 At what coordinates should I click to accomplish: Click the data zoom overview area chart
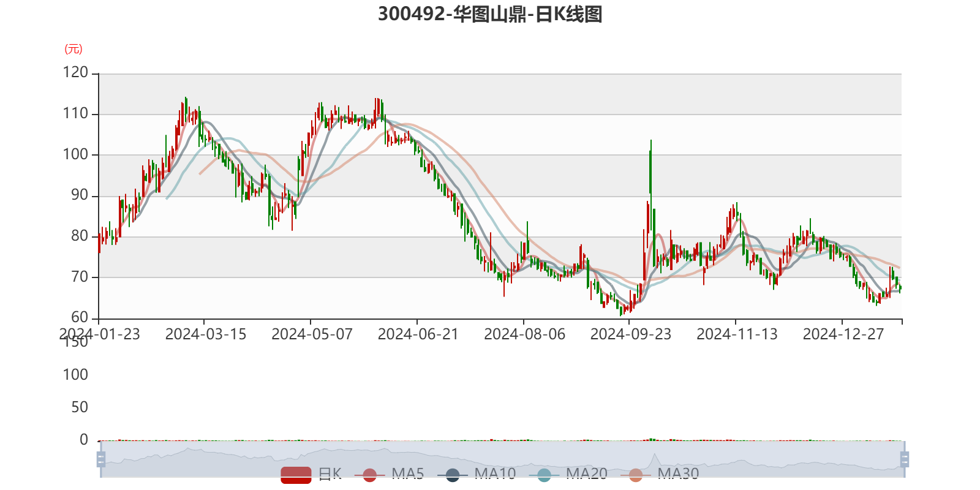[502, 459]
